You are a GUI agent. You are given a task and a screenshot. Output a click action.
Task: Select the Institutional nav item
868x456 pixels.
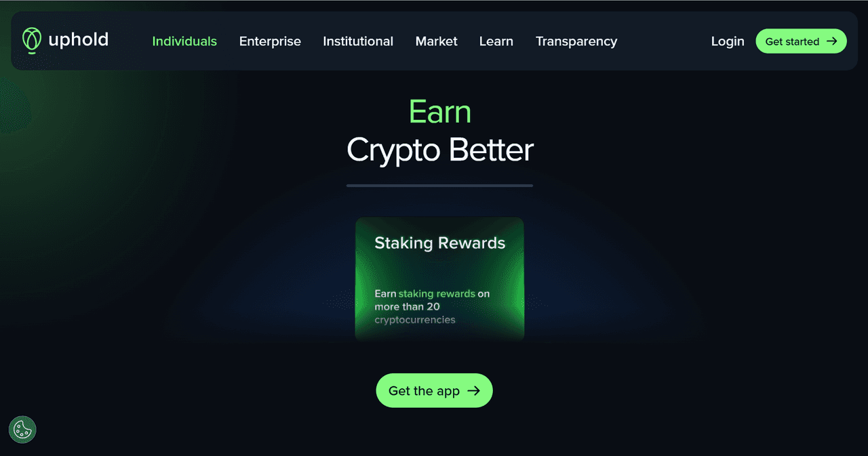click(358, 41)
